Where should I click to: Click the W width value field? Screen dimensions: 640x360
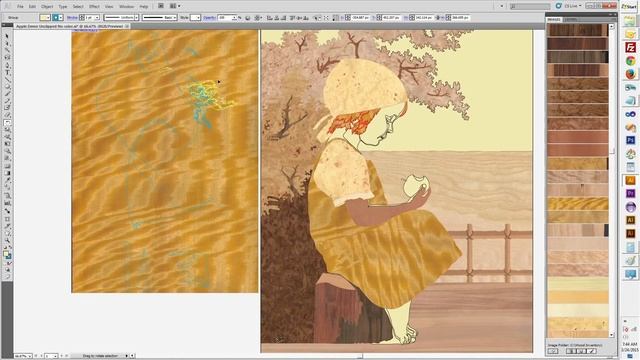[x=424, y=18]
